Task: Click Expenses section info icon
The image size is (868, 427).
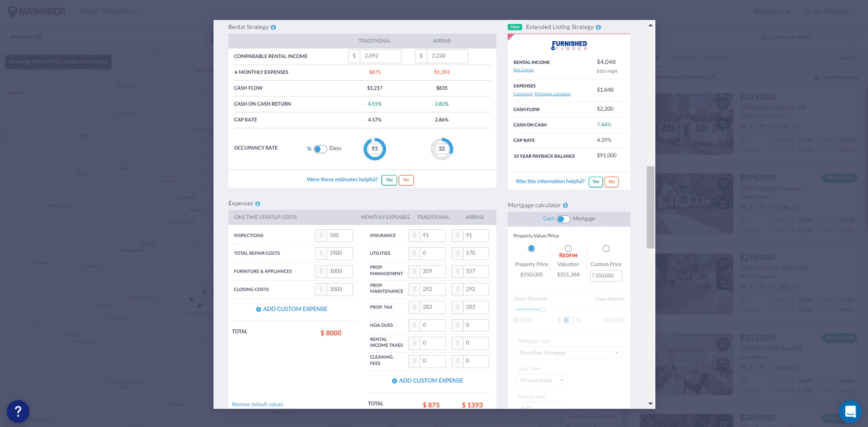Action: pos(258,204)
